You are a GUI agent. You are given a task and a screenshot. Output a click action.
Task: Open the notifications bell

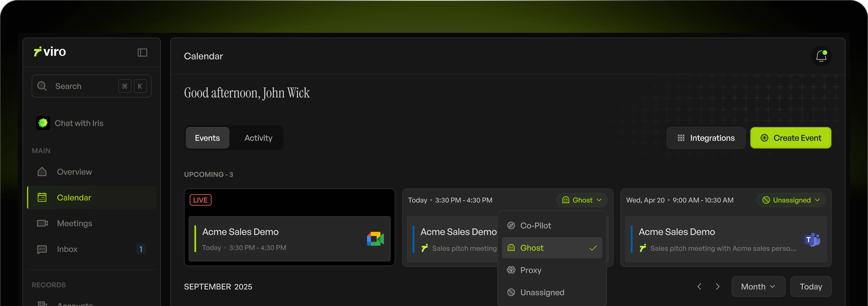point(821,56)
